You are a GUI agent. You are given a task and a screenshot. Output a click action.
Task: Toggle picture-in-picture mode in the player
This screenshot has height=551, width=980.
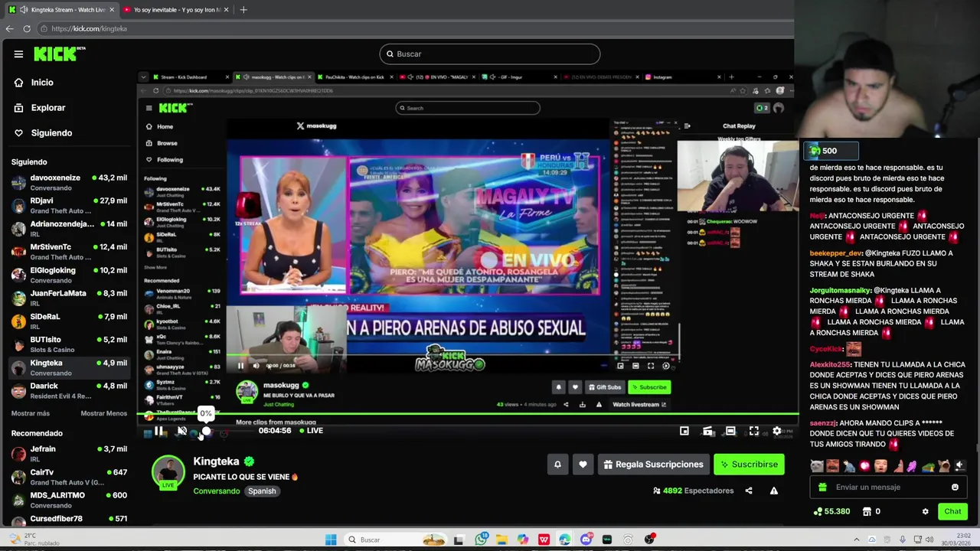(x=684, y=431)
